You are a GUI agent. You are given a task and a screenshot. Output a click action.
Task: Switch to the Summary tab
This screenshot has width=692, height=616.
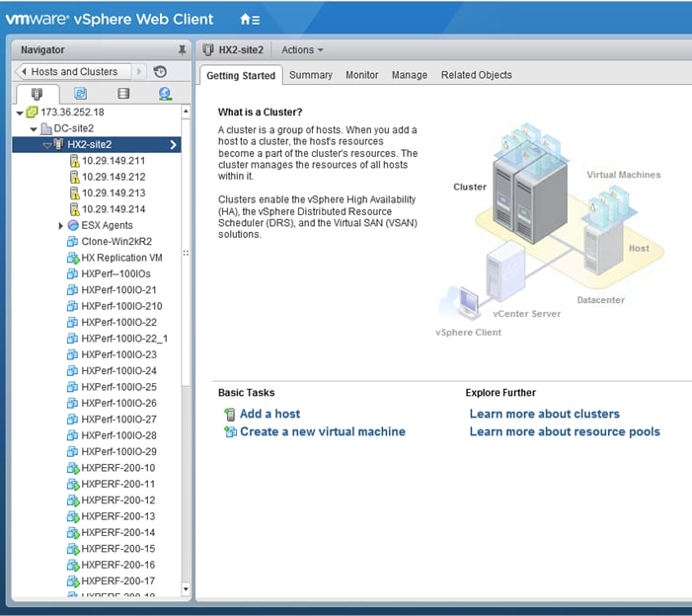[x=311, y=75]
